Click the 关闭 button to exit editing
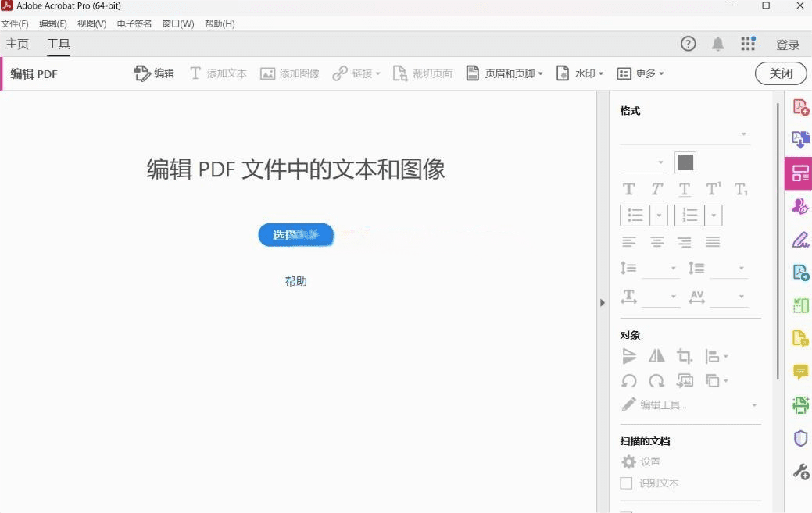 coord(781,73)
